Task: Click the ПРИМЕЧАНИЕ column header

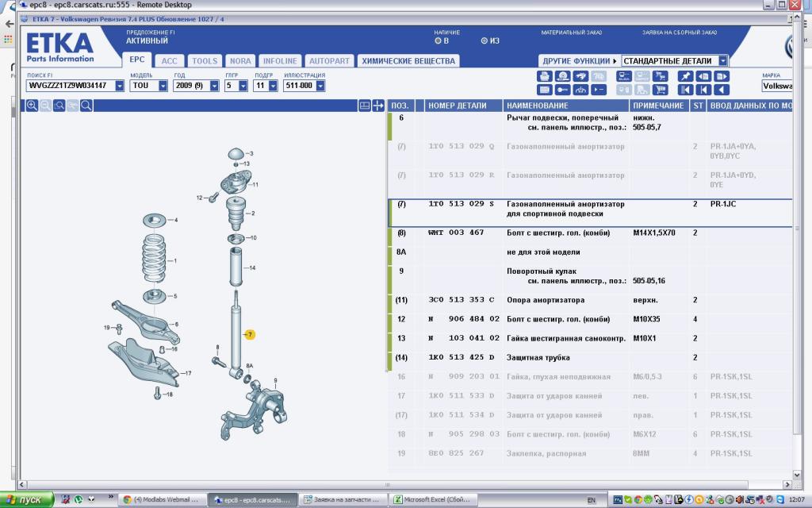Action: click(x=659, y=106)
